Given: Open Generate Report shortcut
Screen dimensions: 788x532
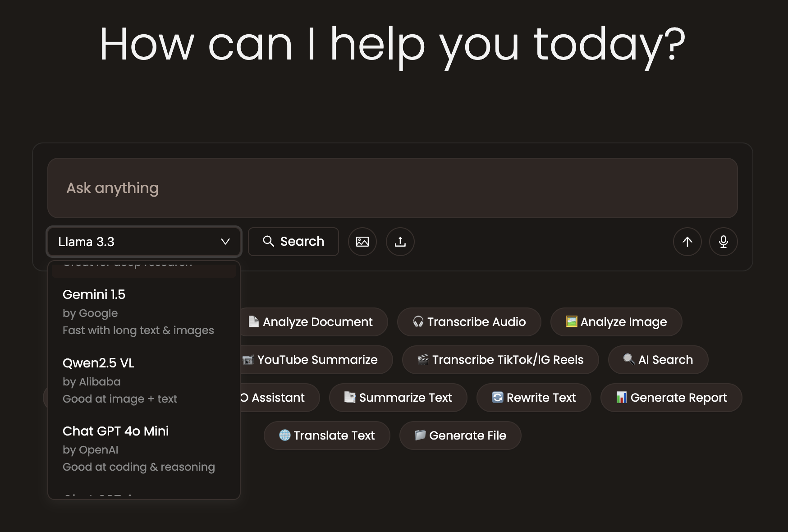Looking at the screenshot, I should pyautogui.click(x=671, y=398).
